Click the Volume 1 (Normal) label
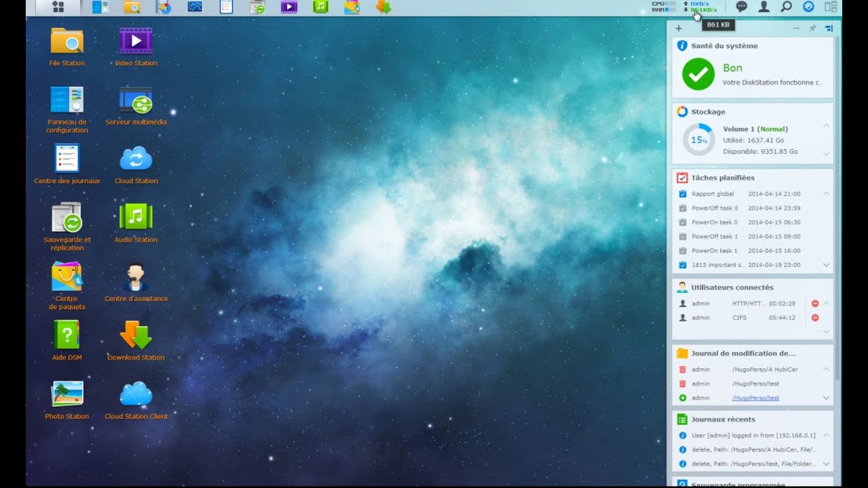Screen dimensions: 868x488 [x=755, y=129]
